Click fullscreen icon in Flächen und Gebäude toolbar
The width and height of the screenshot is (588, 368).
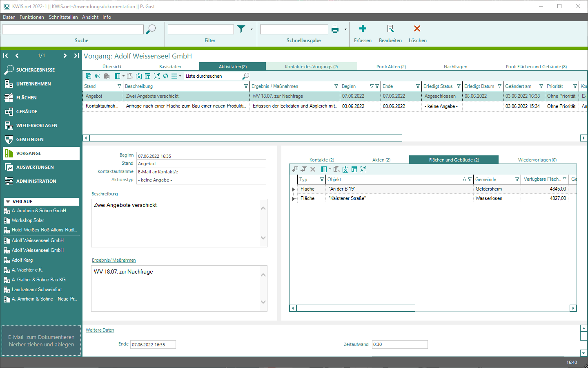tap(363, 169)
